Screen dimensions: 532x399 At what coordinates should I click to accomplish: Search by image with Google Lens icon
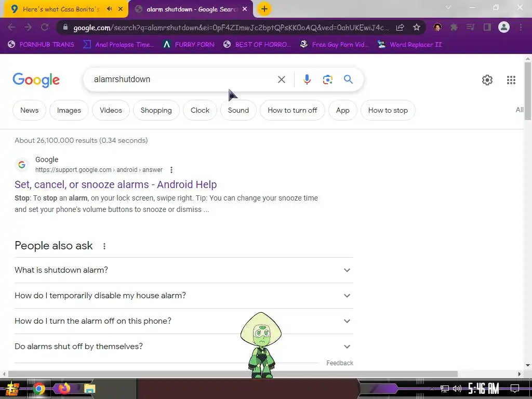coord(327,79)
